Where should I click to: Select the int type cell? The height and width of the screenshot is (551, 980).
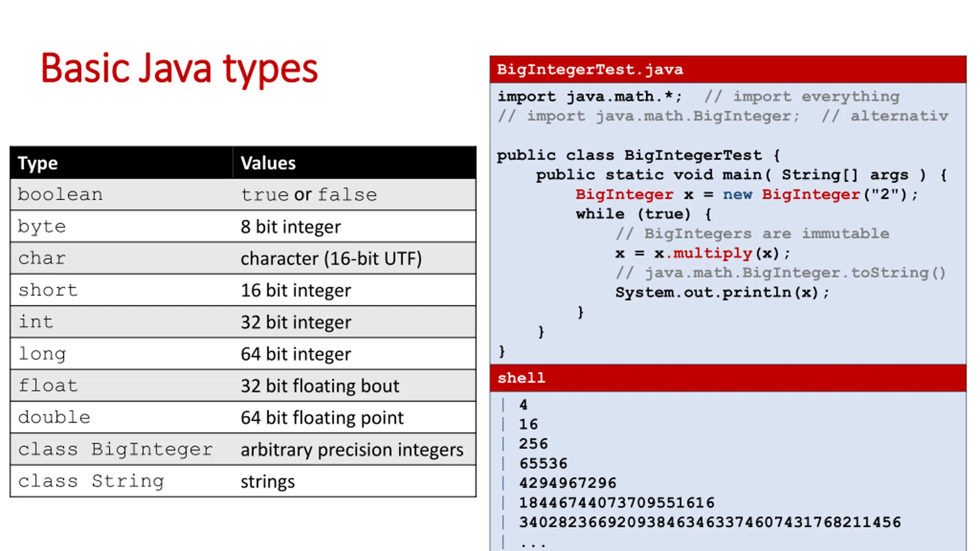coord(36,322)
